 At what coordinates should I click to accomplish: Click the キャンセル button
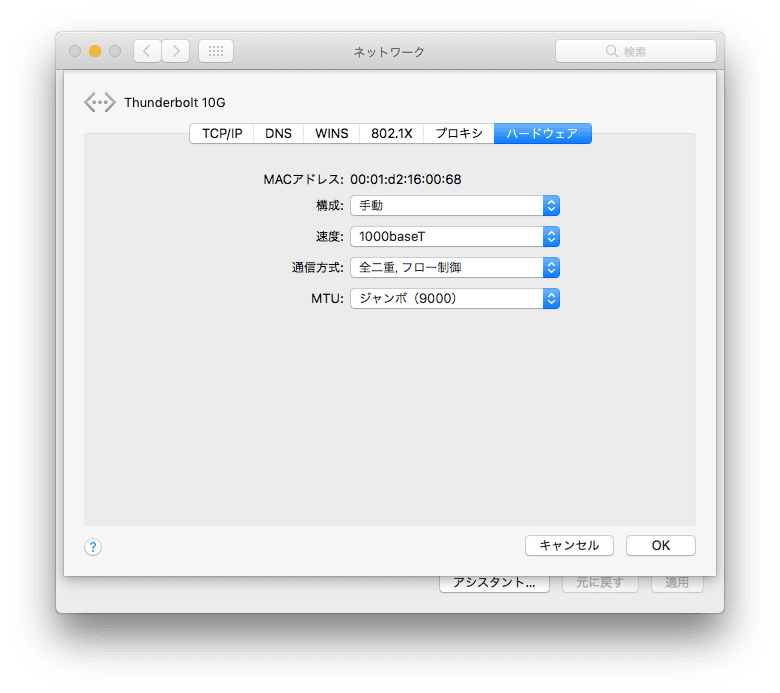click(569, 546)
